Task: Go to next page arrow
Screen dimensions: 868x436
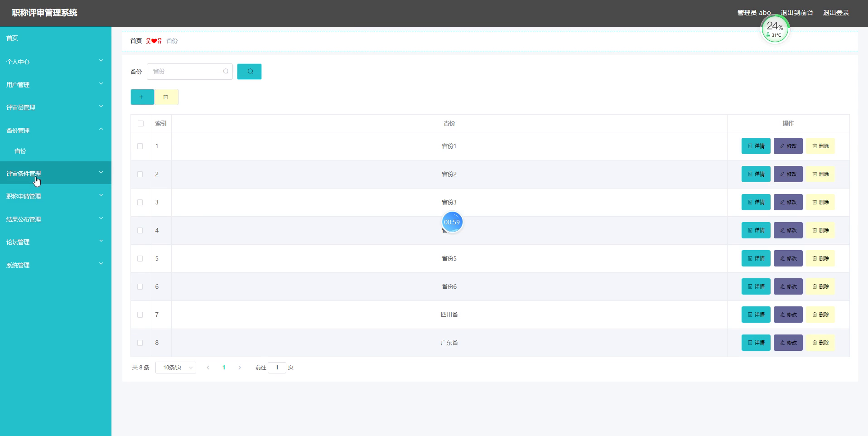Action: 240,368
